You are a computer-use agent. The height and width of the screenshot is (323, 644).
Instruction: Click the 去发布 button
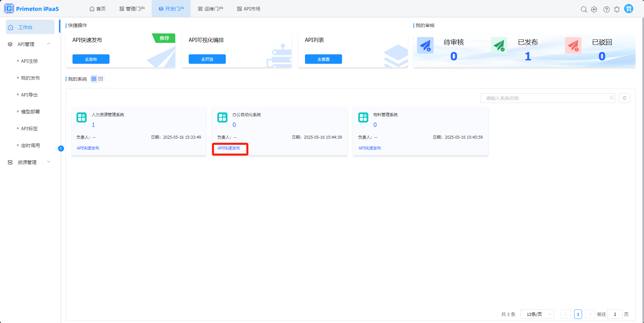pos(91,59)
